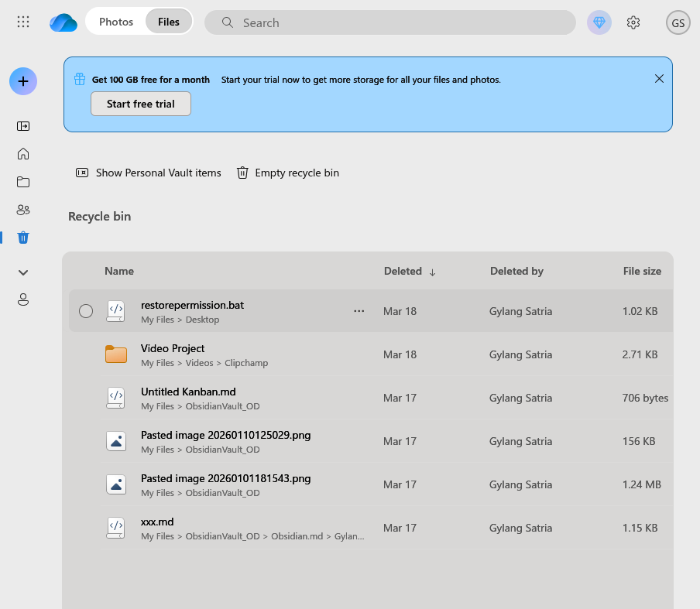Open more options for restorepermission.bat
700x609 pixels.
359,311
